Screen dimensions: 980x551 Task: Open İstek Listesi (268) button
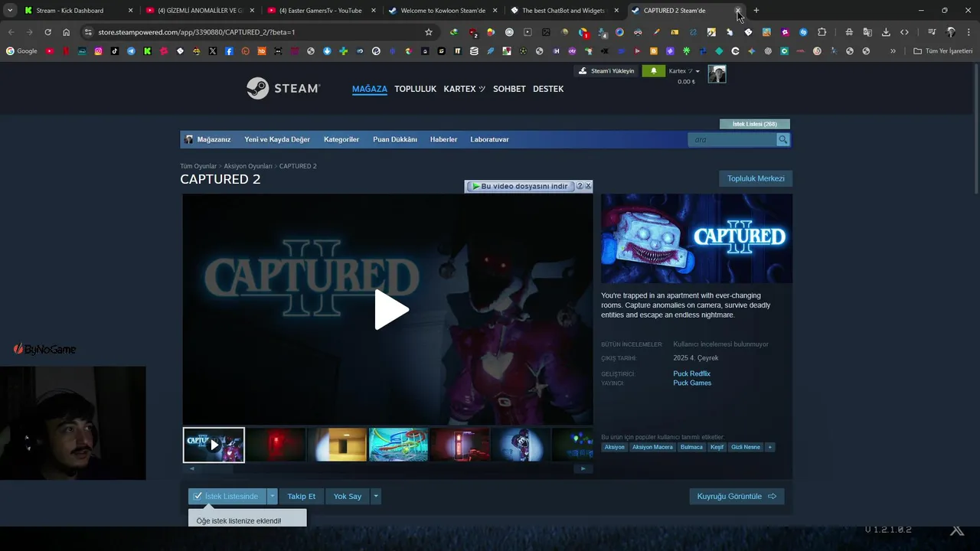pos(754,124)
